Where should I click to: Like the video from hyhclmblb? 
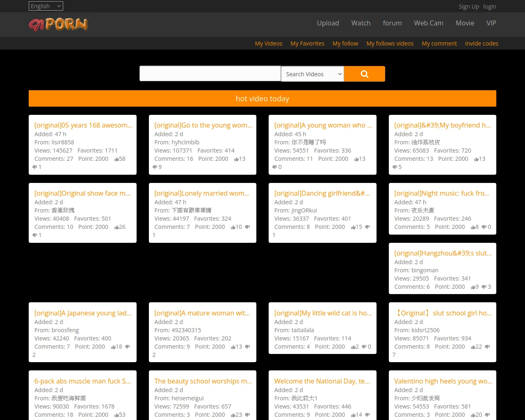pyautogui.click(x=236, y=159)
